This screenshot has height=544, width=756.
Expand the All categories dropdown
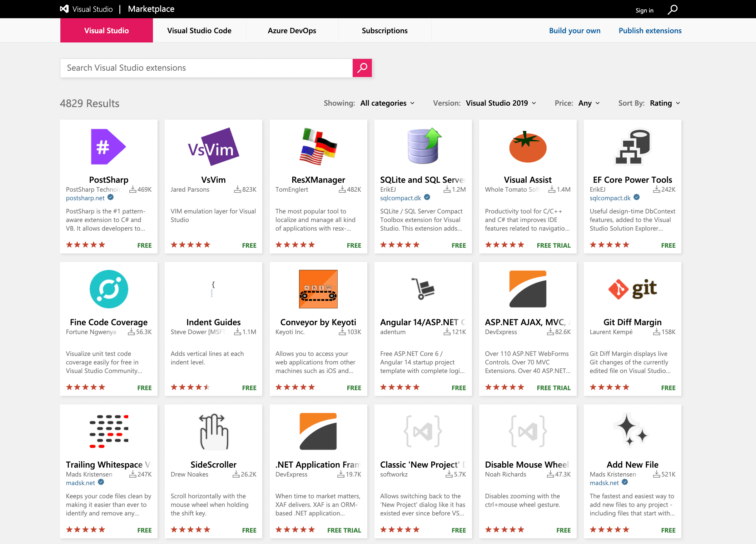coord(387,103)
